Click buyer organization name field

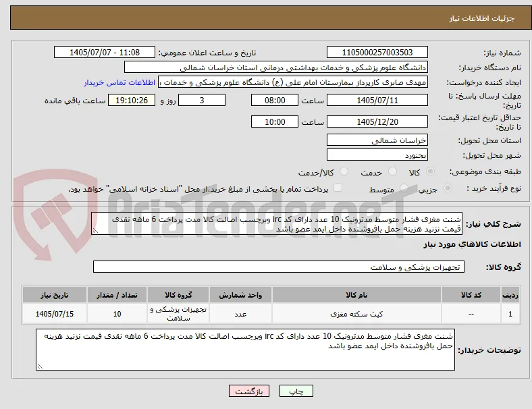pyautogui.click(x=276, y=67)
